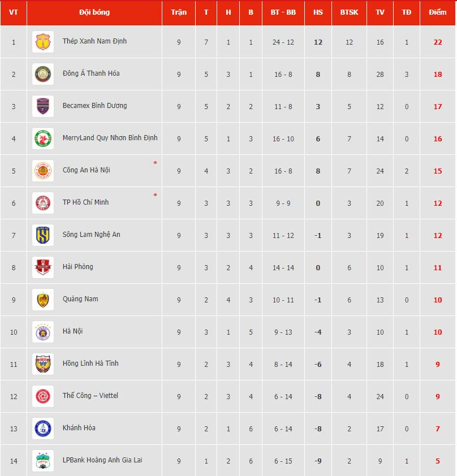Click the Đông Á Thanh Hóa team crest
Image resolution: width=457 pixels, height=476 pixels.
click(43, 74)
